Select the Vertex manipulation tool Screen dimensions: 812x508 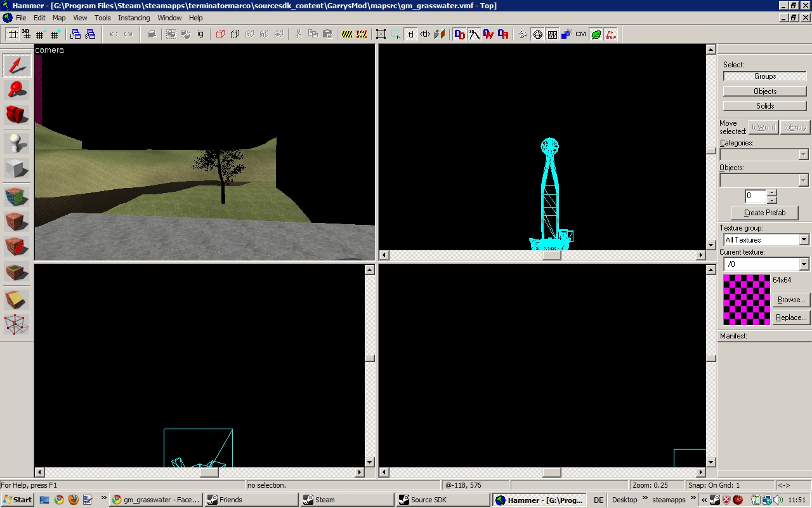coord(16,324)
